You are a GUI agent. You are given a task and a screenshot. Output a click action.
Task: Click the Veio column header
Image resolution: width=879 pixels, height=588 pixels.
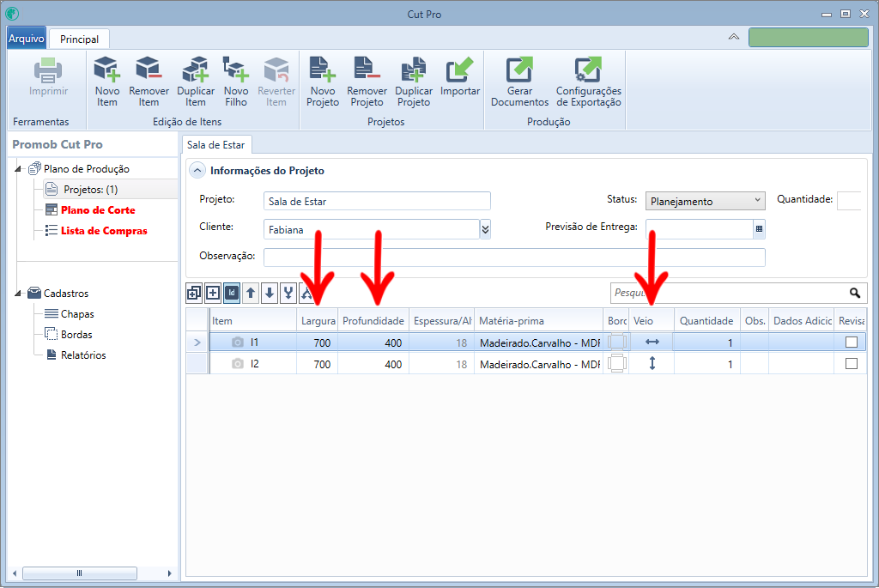coord(652,321)
